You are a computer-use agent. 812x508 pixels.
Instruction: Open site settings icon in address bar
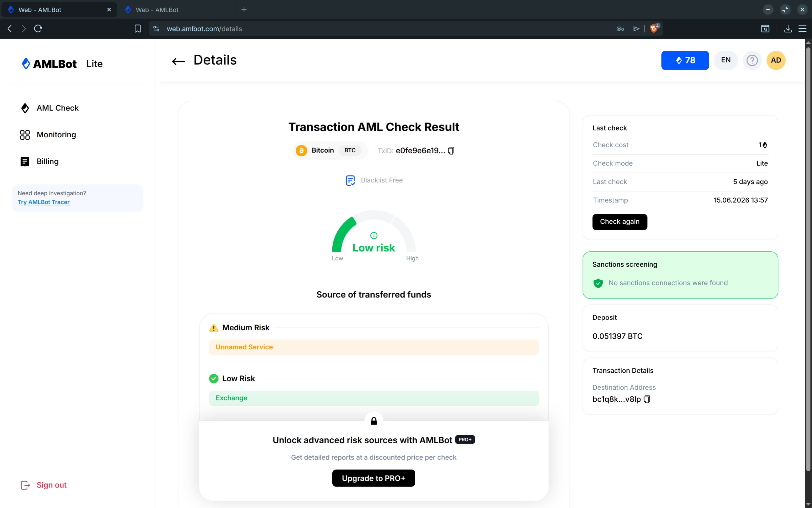[x=156, y=29]
